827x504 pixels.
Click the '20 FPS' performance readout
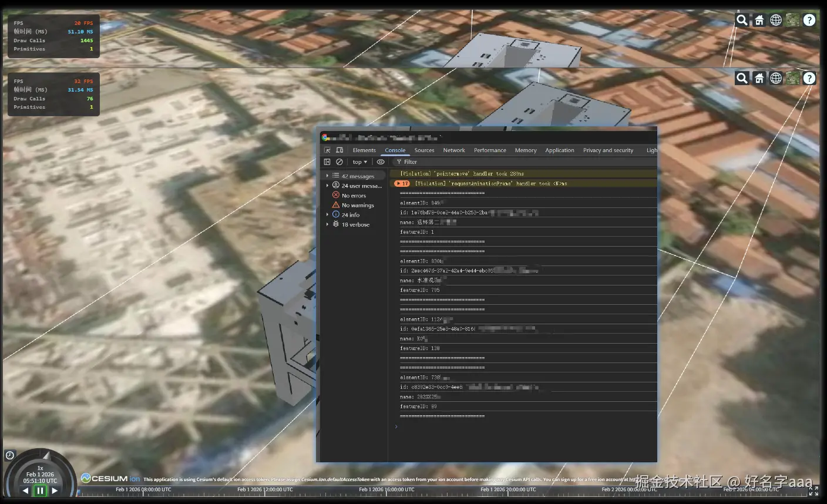pyautogui.click(x=83, y=23)
